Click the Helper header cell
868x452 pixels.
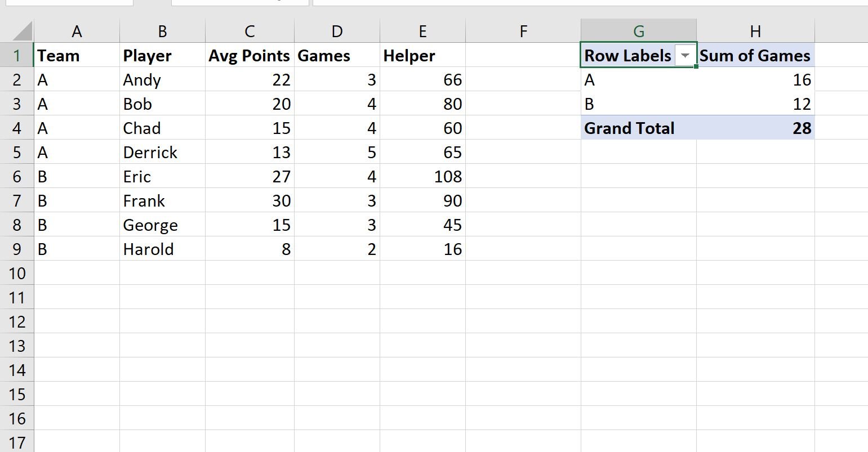(x=422, y=56)
